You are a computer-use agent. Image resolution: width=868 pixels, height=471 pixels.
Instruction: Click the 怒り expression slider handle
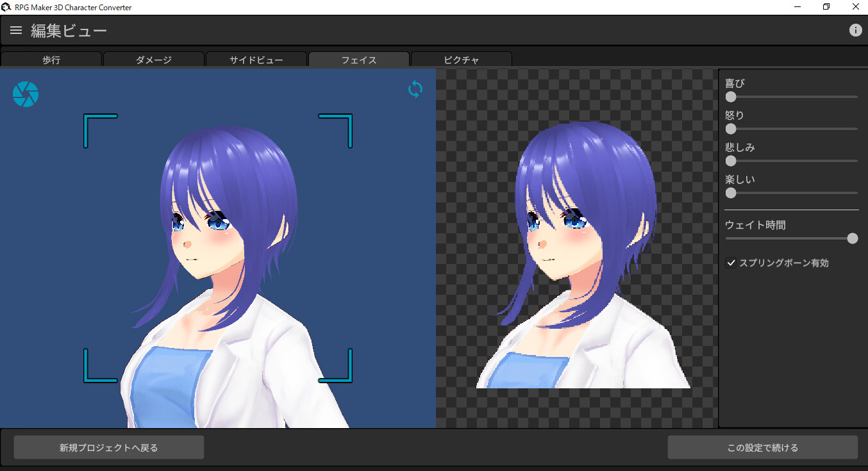(x=730, y=129)
